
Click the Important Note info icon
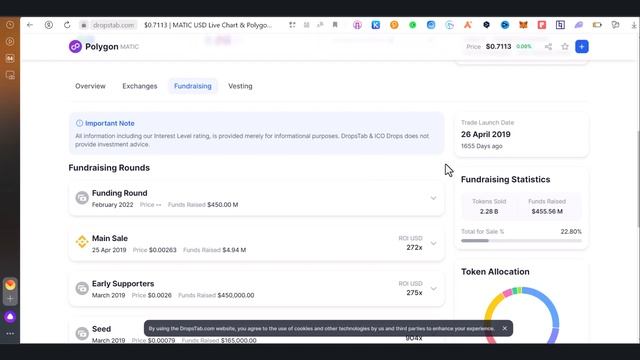click(x=79, y=123)
